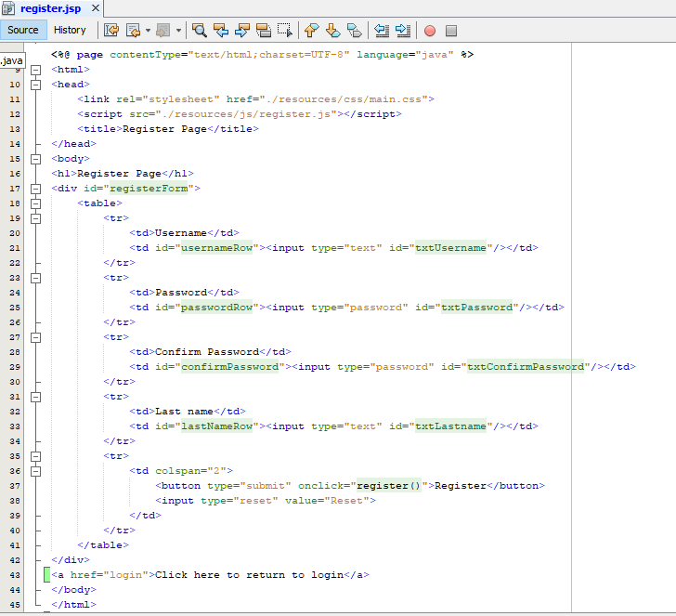
Task: Click the Back navigation arrow icon
Action: pos(133,30)
